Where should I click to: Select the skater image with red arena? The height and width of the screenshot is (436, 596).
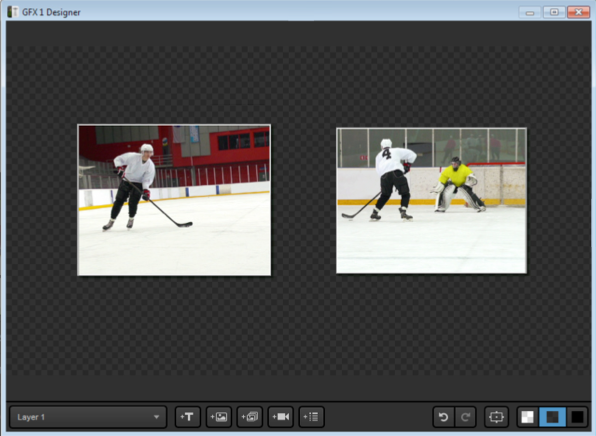(174, 200)
